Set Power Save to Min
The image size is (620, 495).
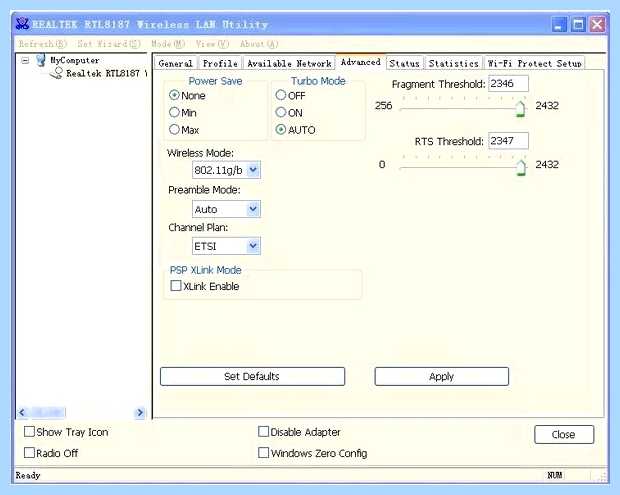174,112
